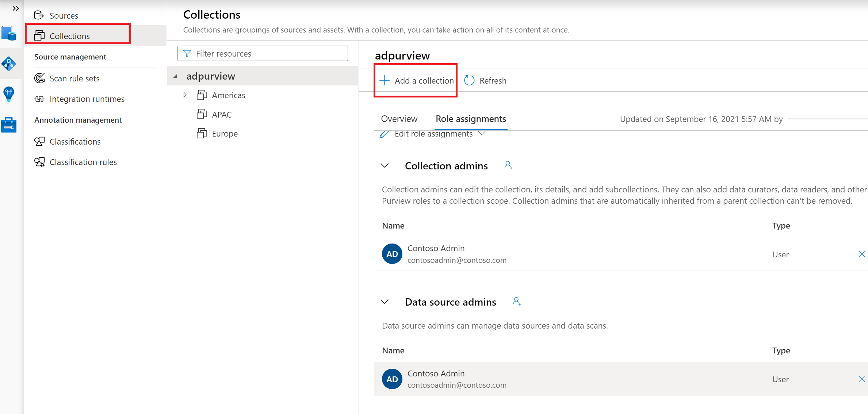
Task: Select the Europe tree item
Action: tap(225, 133)
